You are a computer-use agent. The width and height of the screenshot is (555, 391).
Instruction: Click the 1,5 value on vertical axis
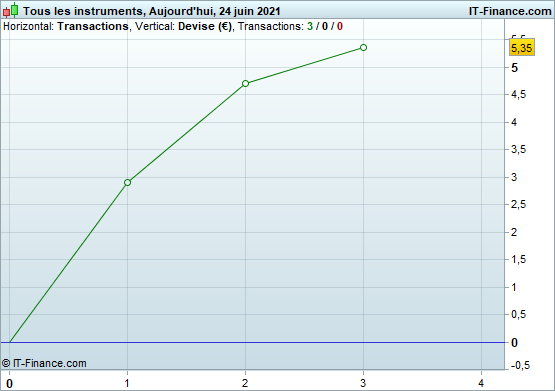(518, 260)
